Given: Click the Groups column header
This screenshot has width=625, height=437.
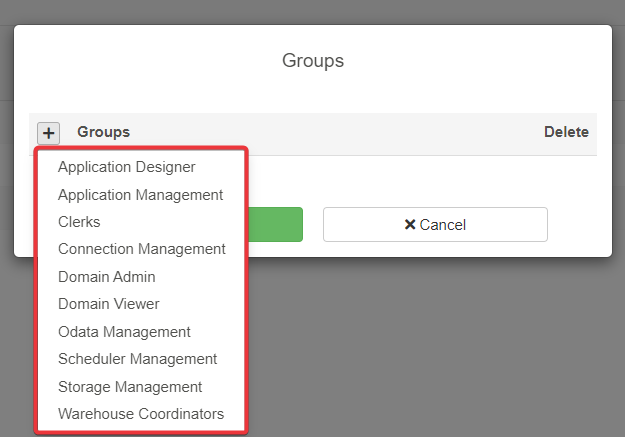Looking at the screenshot, I should click(x=103, y=132).
